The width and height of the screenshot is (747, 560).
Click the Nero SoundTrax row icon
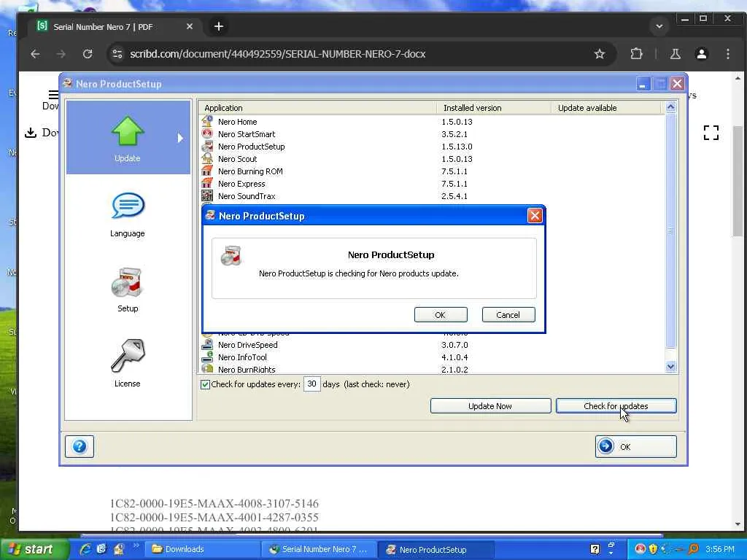(x=207, y=195)
